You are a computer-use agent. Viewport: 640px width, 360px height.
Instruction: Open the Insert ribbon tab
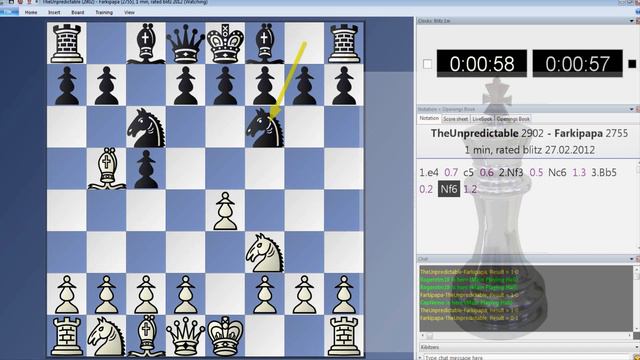pyautogui.click(x=54, y=13)
